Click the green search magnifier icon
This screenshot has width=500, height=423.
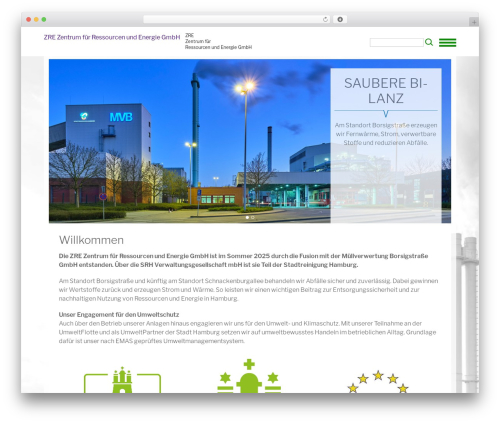tap(429, 42)
